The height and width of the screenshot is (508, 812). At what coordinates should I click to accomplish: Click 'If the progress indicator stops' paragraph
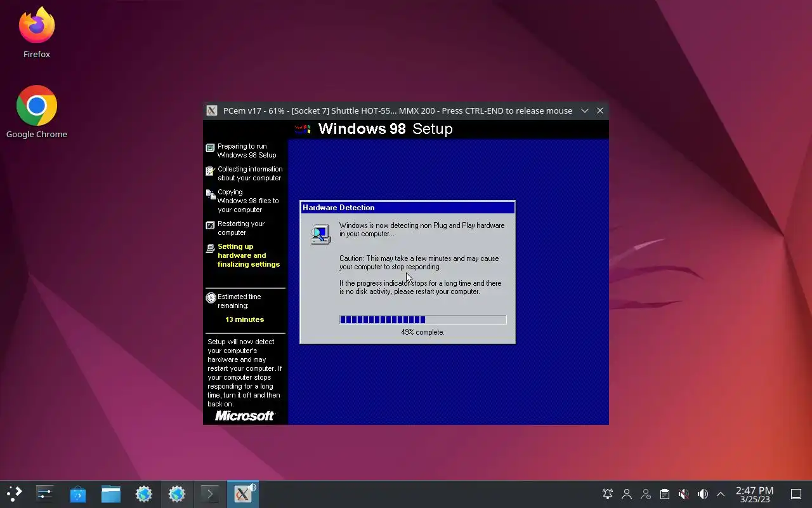(420, 287)
